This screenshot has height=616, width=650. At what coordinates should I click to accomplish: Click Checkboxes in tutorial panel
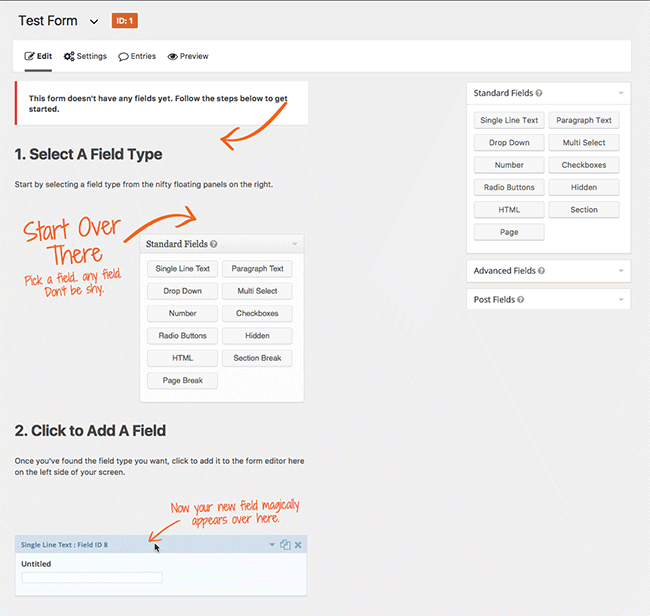257,313
